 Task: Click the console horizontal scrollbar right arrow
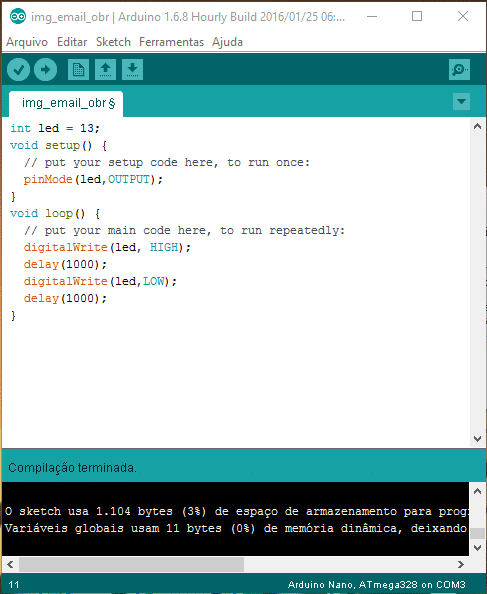tap(461, 564)
